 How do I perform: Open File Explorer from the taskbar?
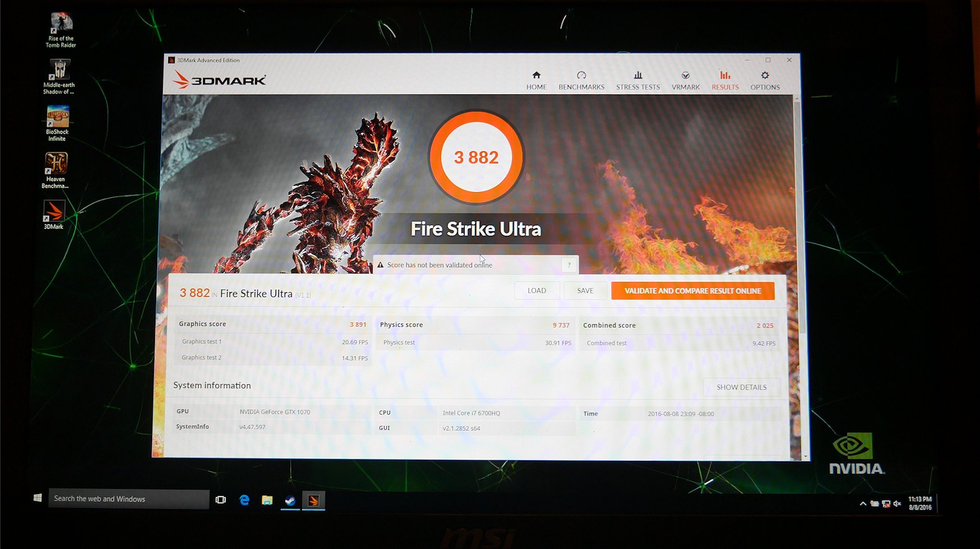click(267, 500)
